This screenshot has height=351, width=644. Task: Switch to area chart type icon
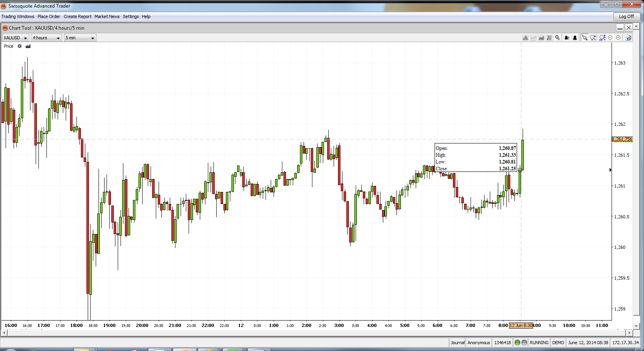(541, 38)
